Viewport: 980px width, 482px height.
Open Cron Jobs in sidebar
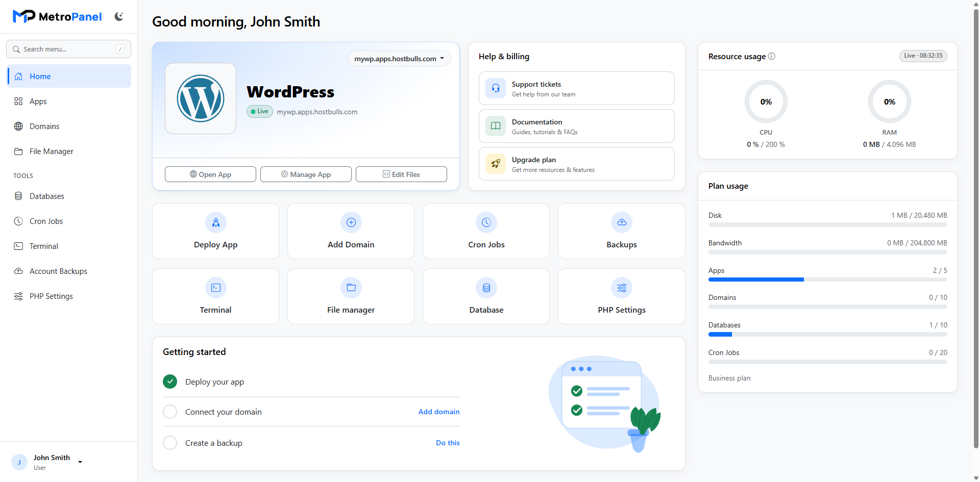click(x=69, y=221)
